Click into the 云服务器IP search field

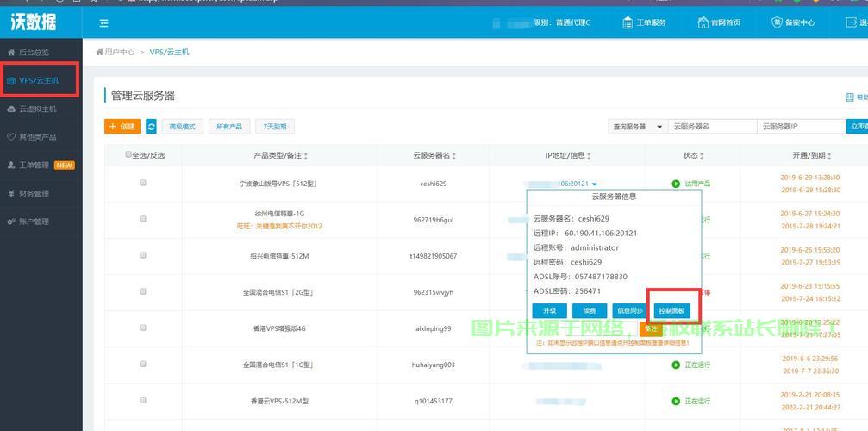tap(801, 127)
